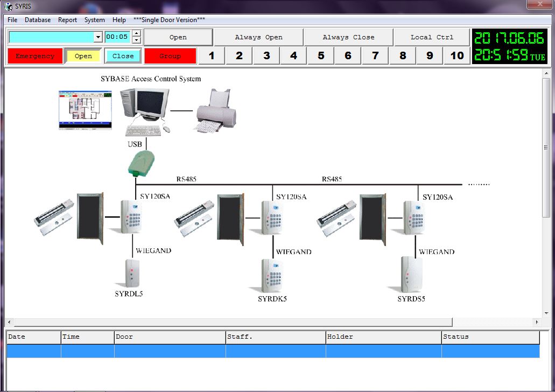The width and height of the screenshot is (555, 392).
Task: Click the red Emergency button
Action: click(35, 56)
